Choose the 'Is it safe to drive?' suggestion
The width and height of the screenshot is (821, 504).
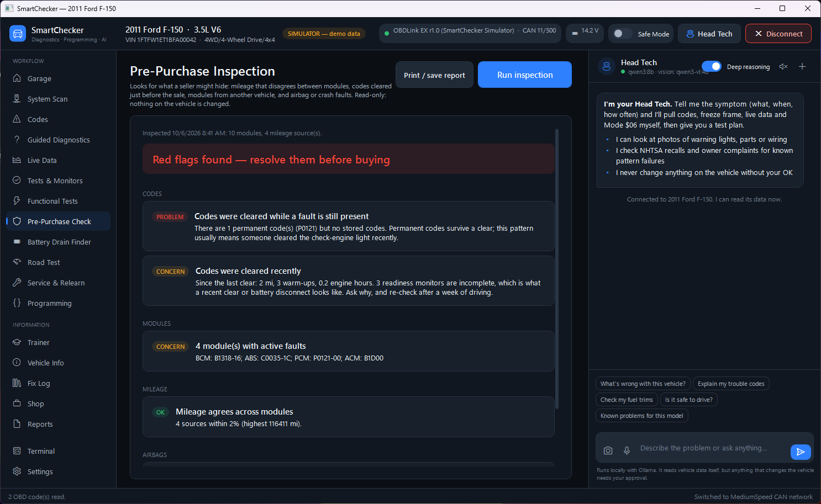coord(688,400)
